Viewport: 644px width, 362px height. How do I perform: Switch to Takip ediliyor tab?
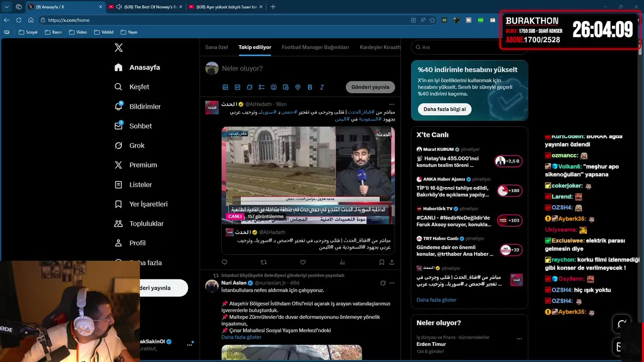pyautogui.click(x=255, y=47)
